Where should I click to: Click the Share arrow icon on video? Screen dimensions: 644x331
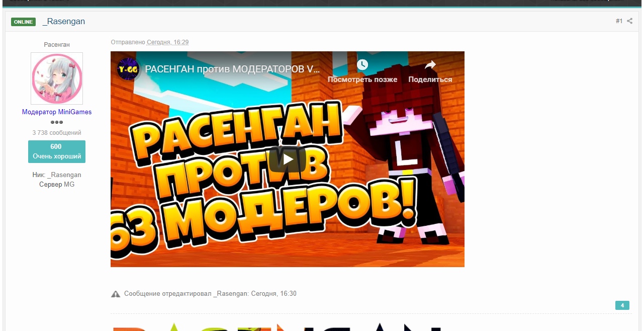click(430, 65)
